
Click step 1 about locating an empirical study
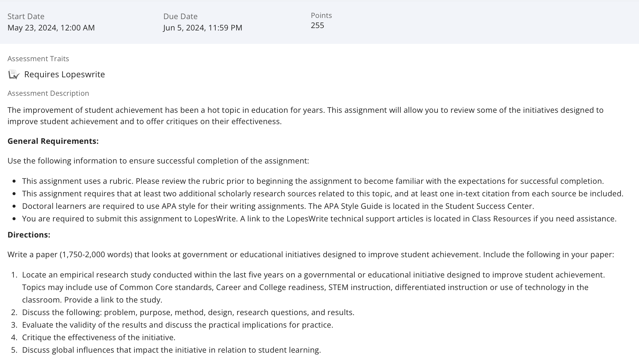[x=314, y=287]
